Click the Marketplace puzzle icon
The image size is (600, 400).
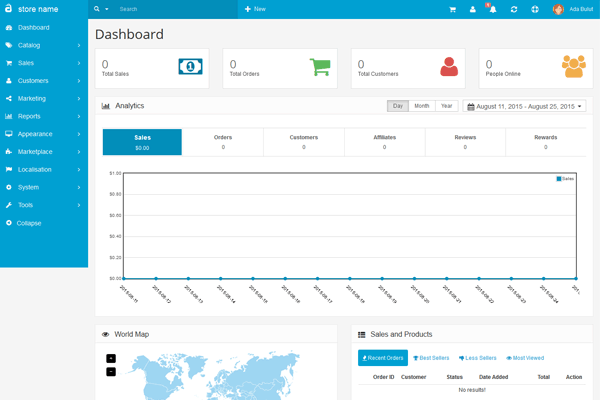point(9,152)
